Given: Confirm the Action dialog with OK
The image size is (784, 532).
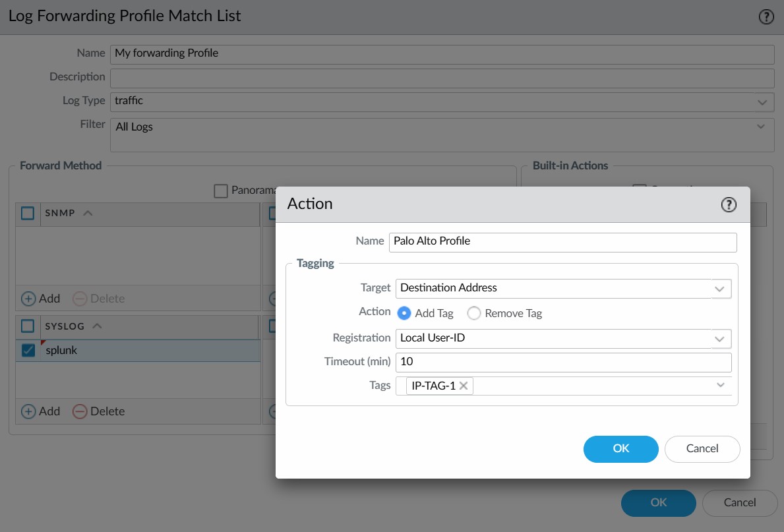Looking at the screenshot, I should [620, 449].
